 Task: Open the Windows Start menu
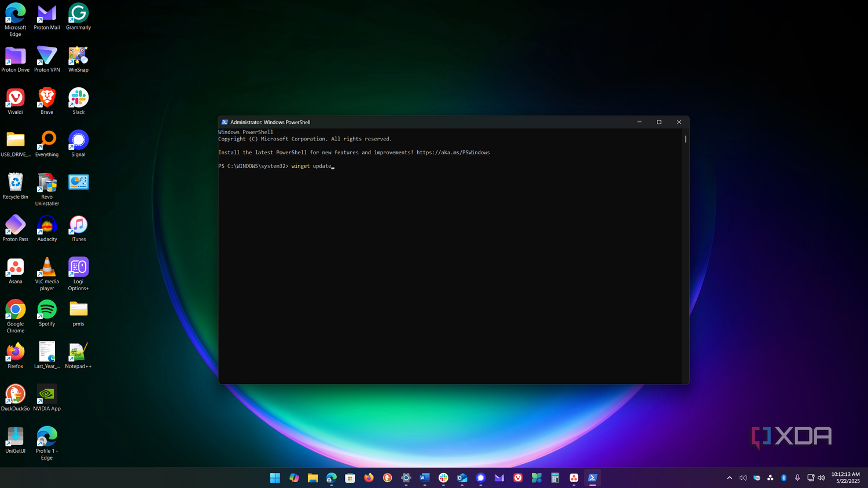275,478
